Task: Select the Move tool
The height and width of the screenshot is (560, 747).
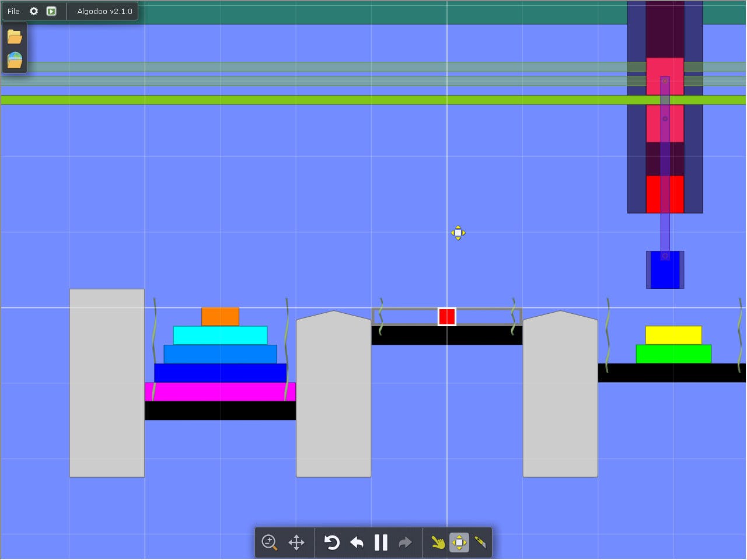Action: pos(459,542)
